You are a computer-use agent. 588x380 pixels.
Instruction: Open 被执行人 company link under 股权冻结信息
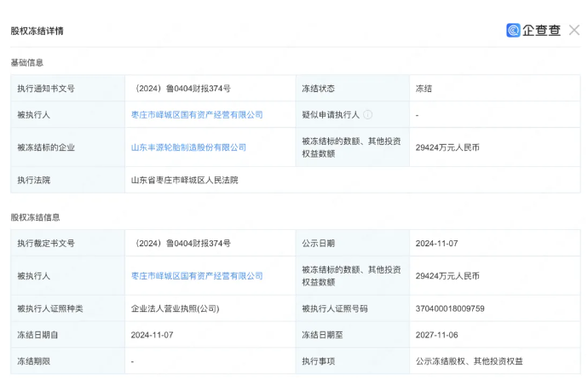point(196,276)
